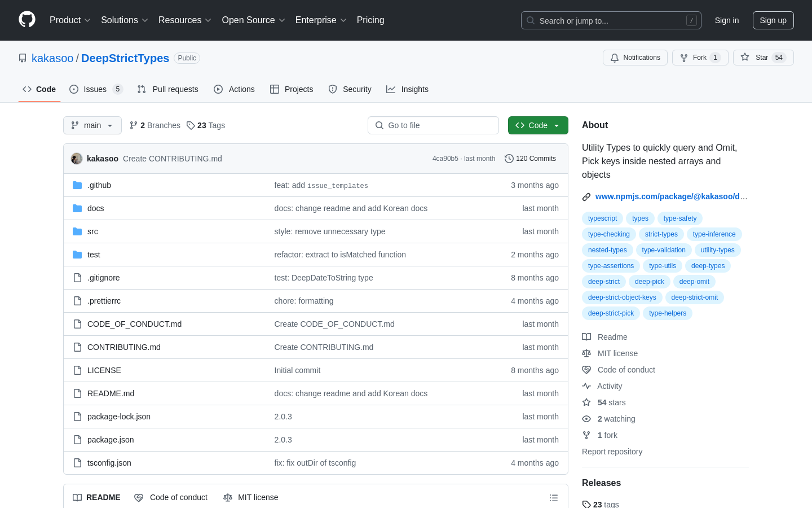Screen dimensions: 812x508
Task: Click the tag icon next to 23 Tags
Action: coord(191,125)
